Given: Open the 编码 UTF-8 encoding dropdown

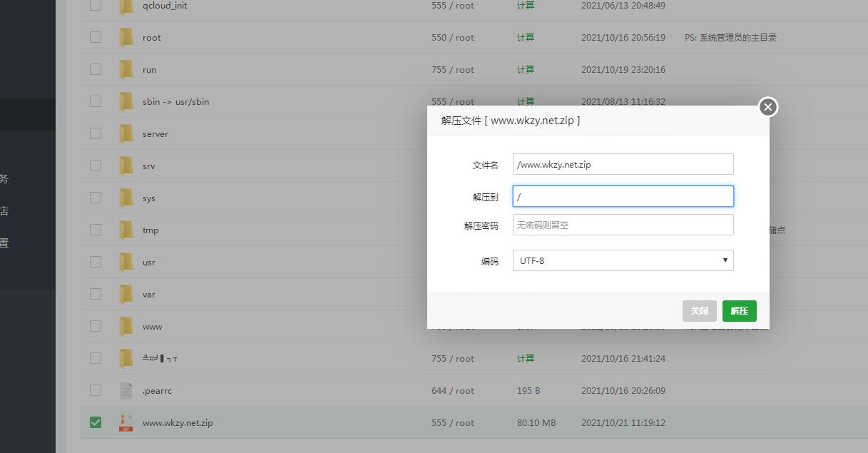Looking at the screenshot, I should tap(623, 260).
